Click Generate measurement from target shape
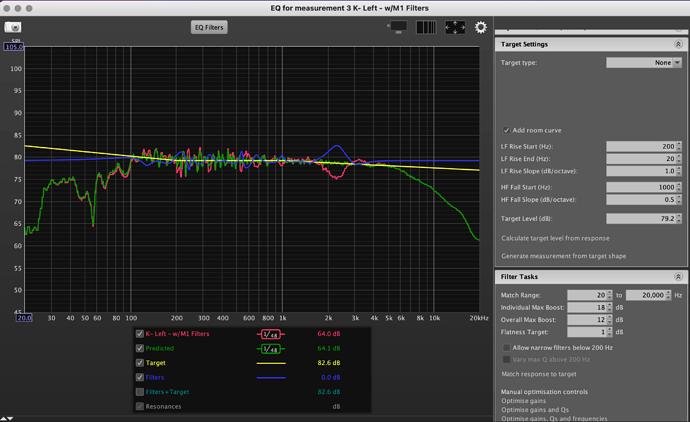This screenshot has width=690, height=422. 563,256
